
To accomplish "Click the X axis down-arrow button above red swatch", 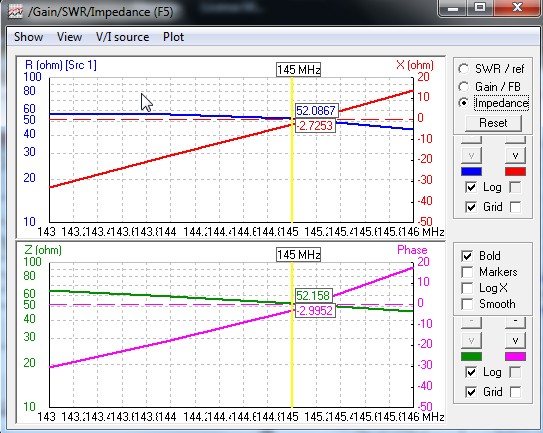I will (515, 156).
